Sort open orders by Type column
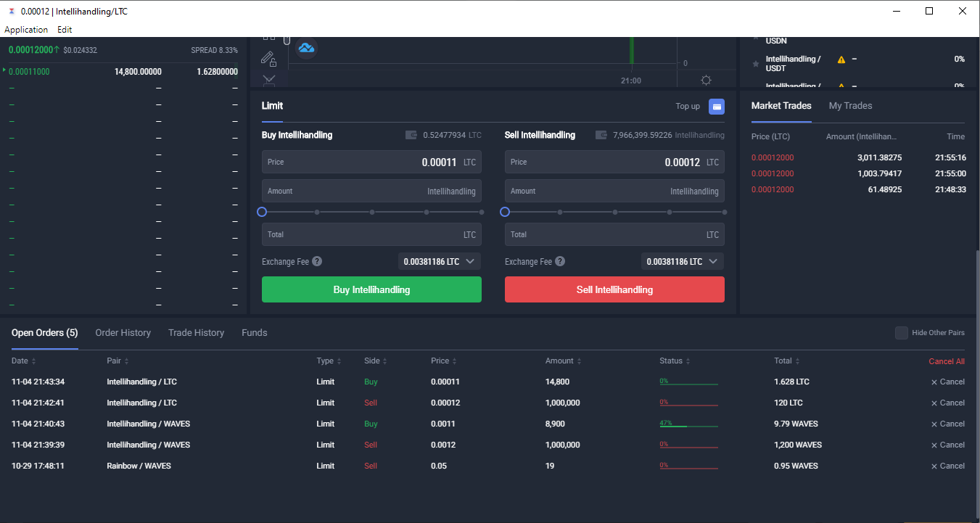 click(x=329, y=361)
